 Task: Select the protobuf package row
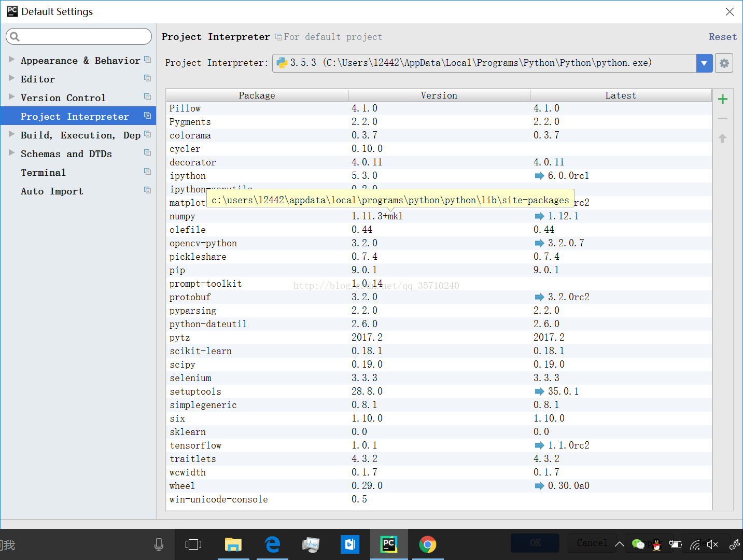pyautogui.click(x=439, y=297)
